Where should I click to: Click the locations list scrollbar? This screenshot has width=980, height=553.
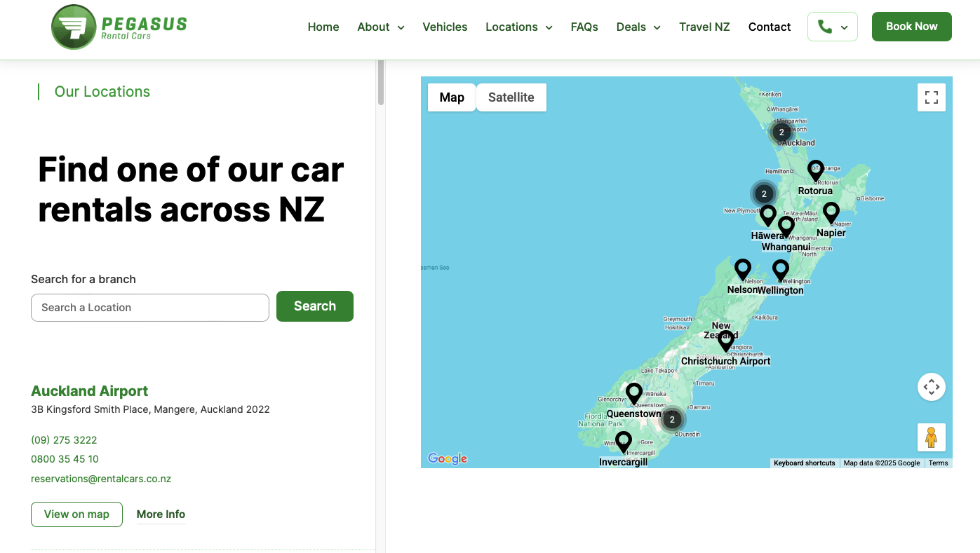click(x=381, y=83)
